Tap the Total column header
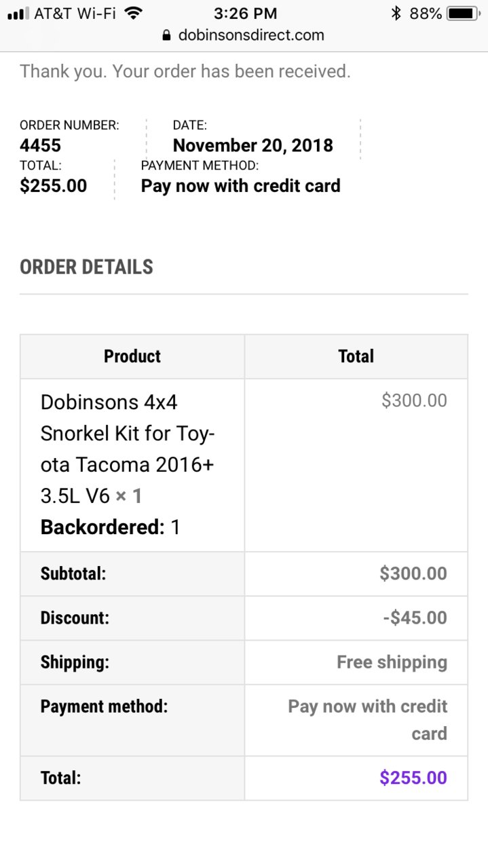 click(x=356, y=356)
